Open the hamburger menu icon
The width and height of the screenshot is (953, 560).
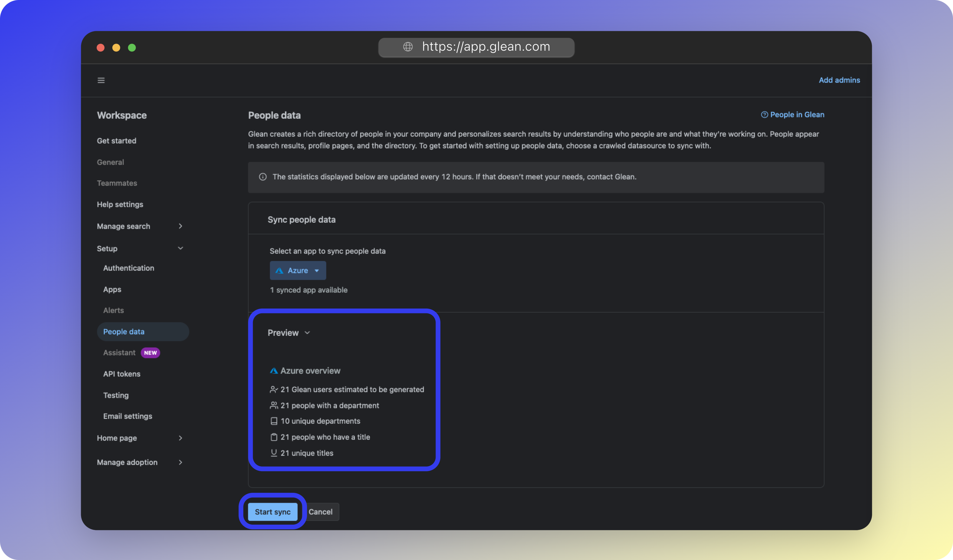101,80
